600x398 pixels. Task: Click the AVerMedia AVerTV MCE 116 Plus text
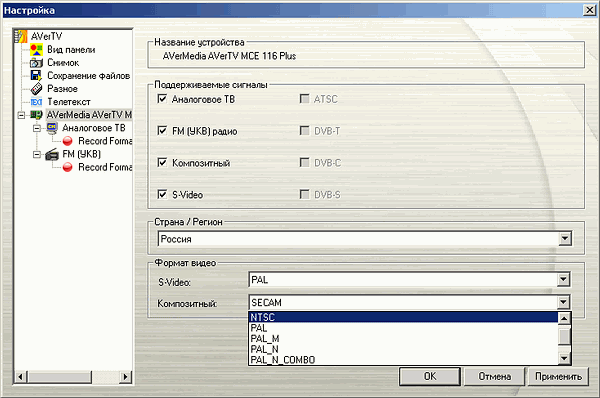pyautogui.click(x=229, y=56)
